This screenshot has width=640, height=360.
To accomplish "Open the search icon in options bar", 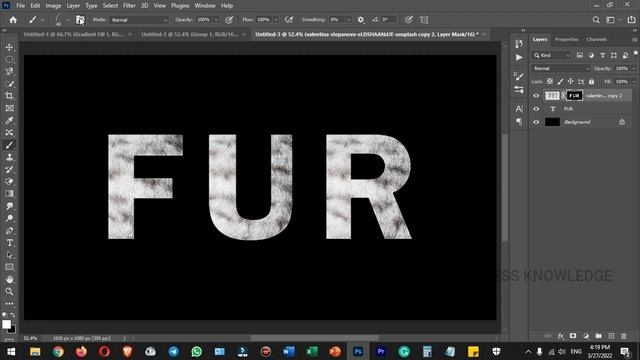I will [x=596, y=20].
